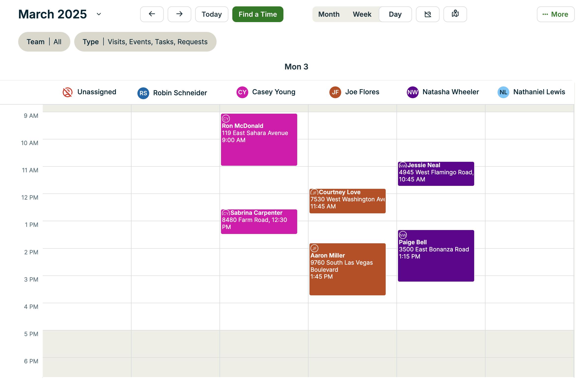This screenshot has width=588, height=382.
Task: Expand the March 2025 date dropdown
Action: [99, 14]
